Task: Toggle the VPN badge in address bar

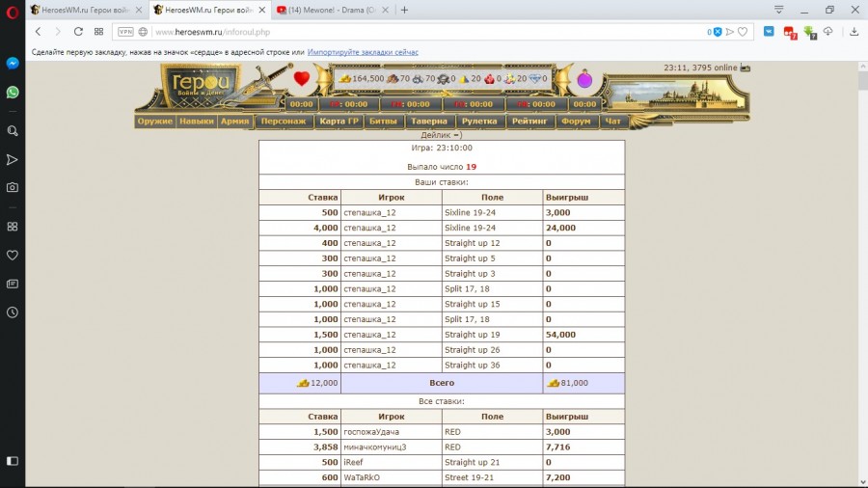Action: (x=125, y=32)
